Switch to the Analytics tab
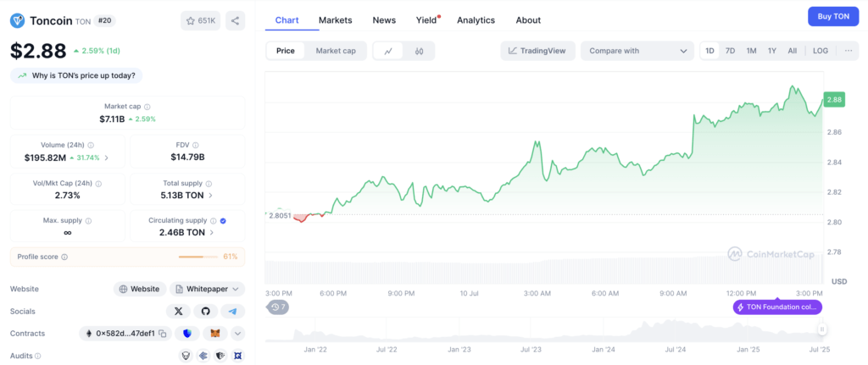This screenshot has width=868, height=365. click(x=476, y=20)
